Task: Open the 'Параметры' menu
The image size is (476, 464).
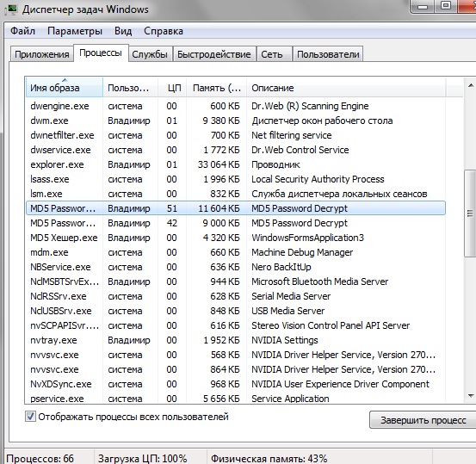Action: (x=75, y=31)
